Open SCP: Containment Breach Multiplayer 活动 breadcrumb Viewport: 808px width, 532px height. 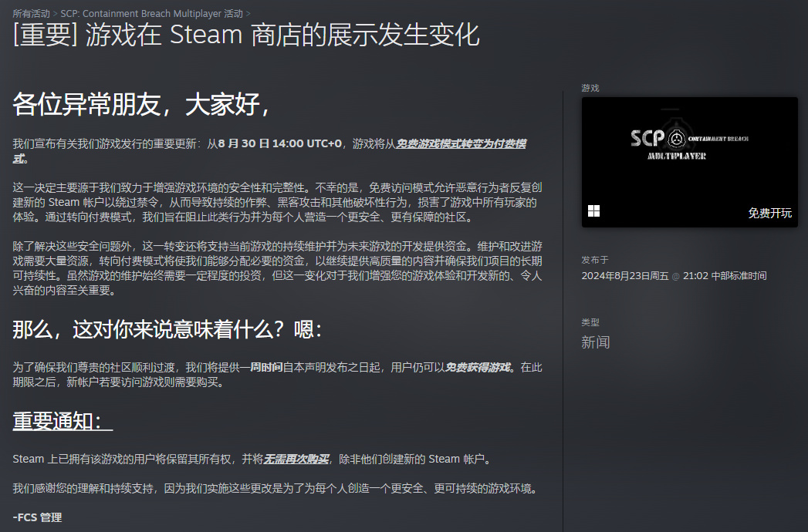151,13
